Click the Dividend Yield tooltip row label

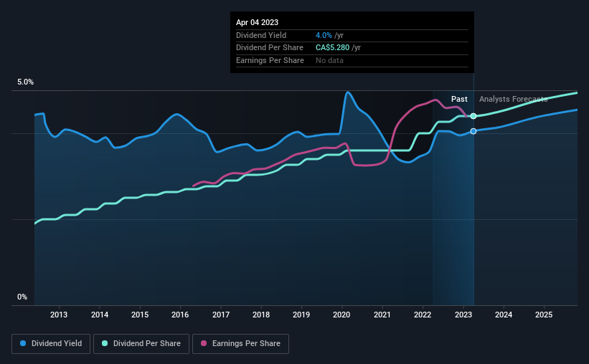pyautogui.click(x=261, y=35)
